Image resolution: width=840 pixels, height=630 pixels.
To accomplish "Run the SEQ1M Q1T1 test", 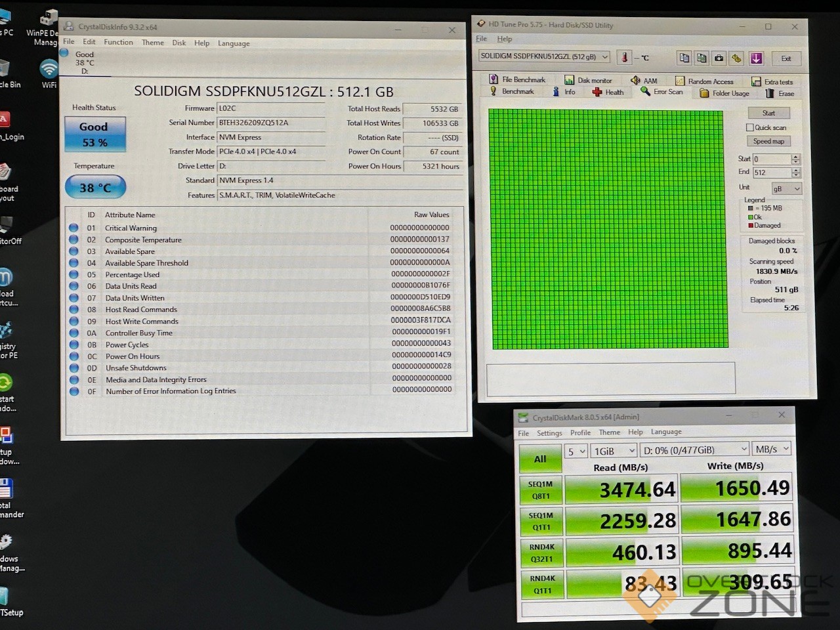I will tap(541, 521).
